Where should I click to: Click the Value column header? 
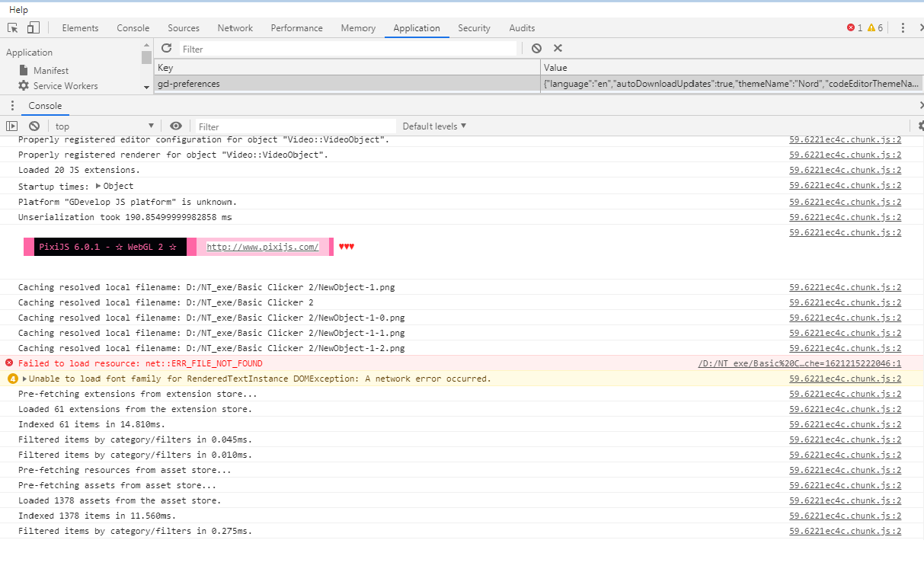pyautogui.click(x=732, y=68)
